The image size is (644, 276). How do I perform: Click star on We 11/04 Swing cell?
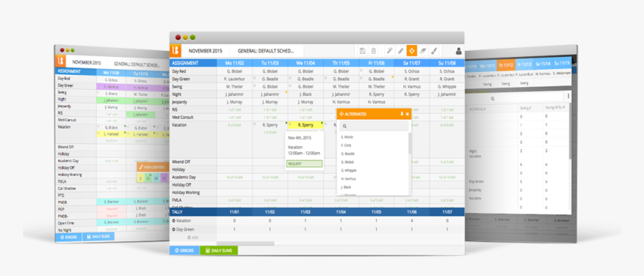coord(290,85)
